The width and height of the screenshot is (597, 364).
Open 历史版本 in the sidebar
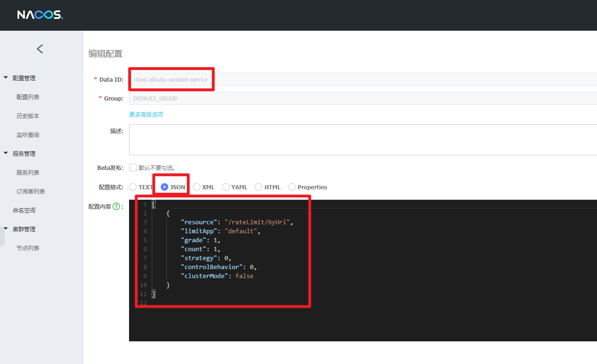[28, 116]
